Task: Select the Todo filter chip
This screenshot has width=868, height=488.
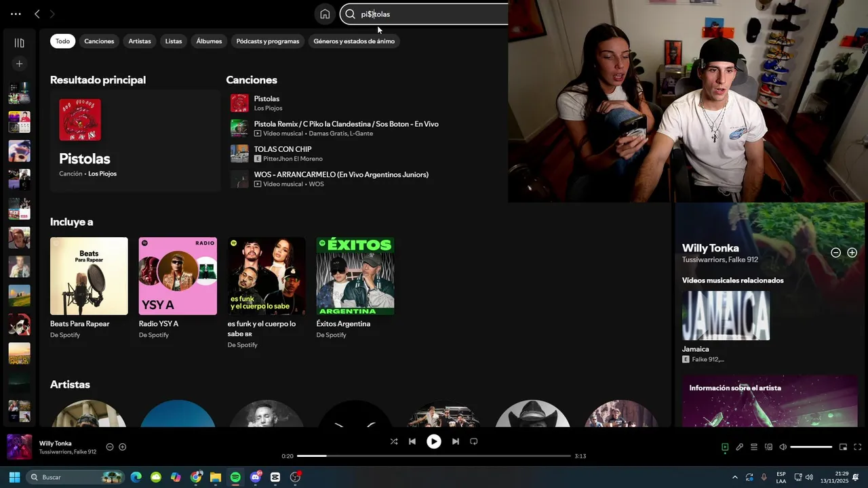Action: tap(62, 41)
